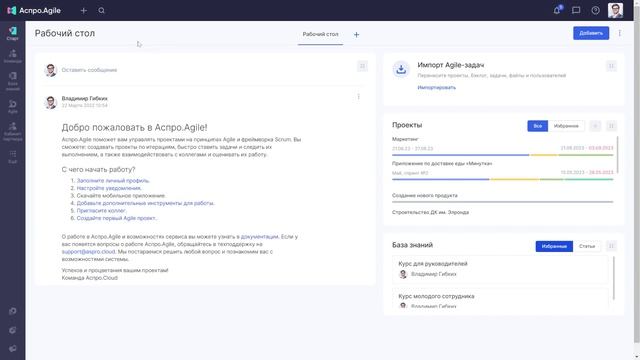Open Кабинет партнера in sidebar
The width and height of the screenshot is (640, 360).
(13, 131)
